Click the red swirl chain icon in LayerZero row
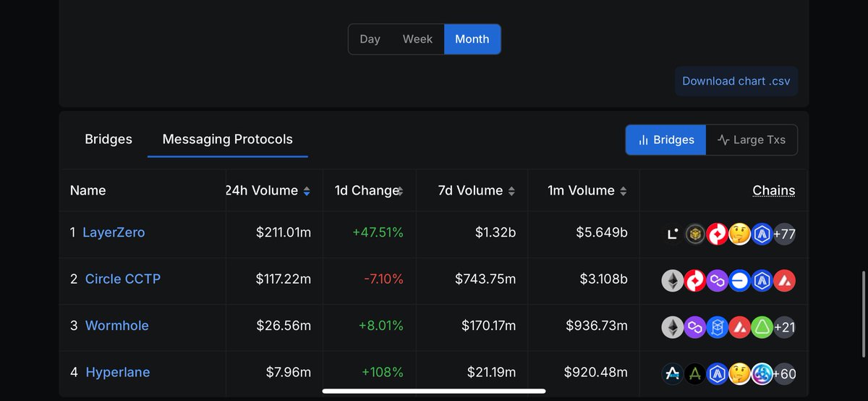 click(x=718, y=234)
